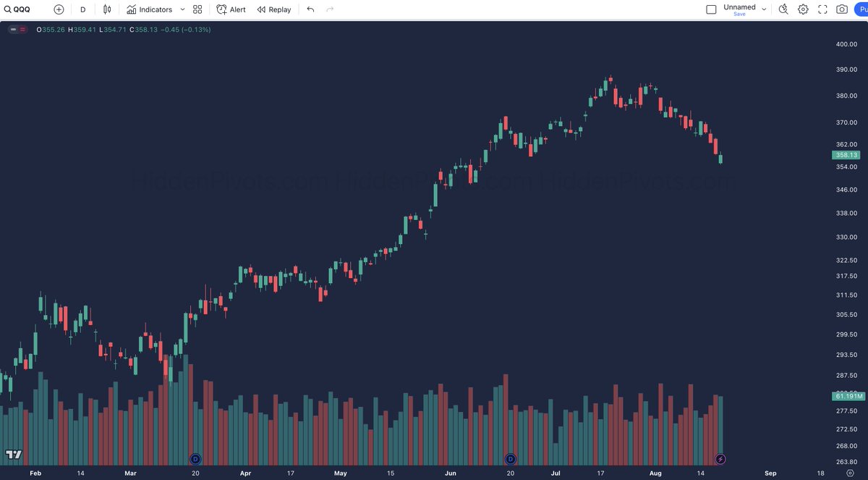Add a symbol to compare with the plus icon
This screenshot has height=480, width=868.
pyautogui.click(x=59, y=9)
